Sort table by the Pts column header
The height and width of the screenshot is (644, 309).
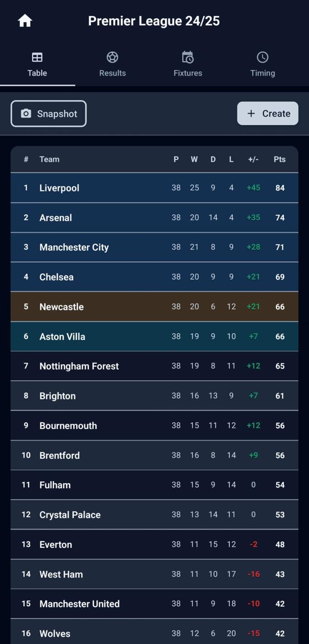click(280, 159)
